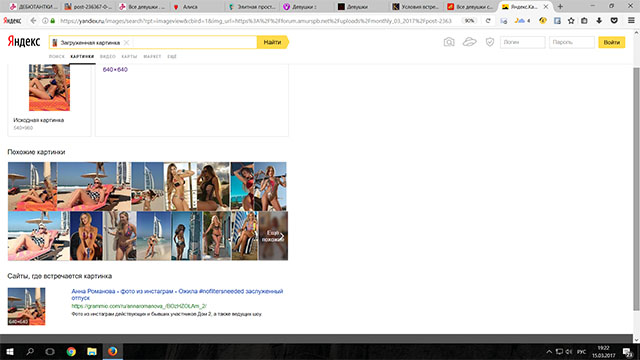Open Windows taskbar search magnifier
This screenshot has height=360, width=640.
point(30,351)
